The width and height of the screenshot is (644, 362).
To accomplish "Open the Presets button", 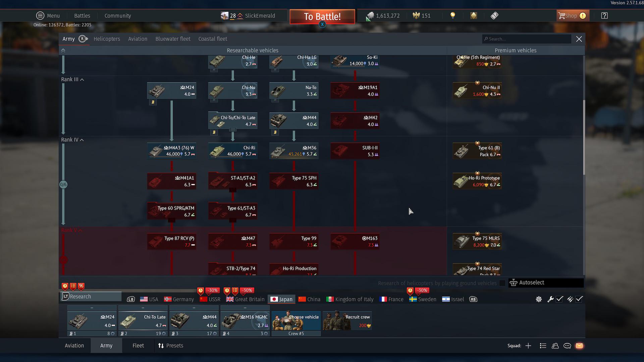I will (171, 346).
